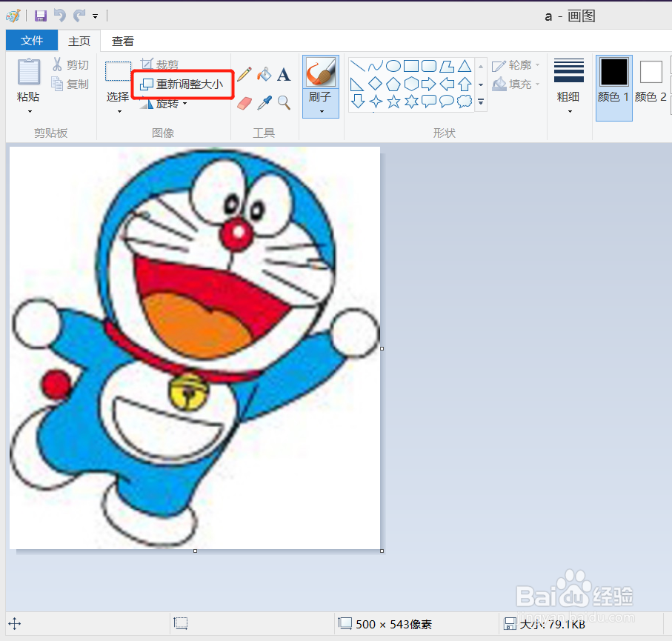Click 重新调整大小 button

182,84
